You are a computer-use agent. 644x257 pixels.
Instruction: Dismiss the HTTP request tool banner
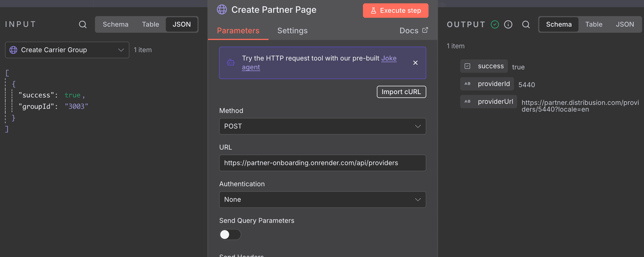[x=415, y=63]
